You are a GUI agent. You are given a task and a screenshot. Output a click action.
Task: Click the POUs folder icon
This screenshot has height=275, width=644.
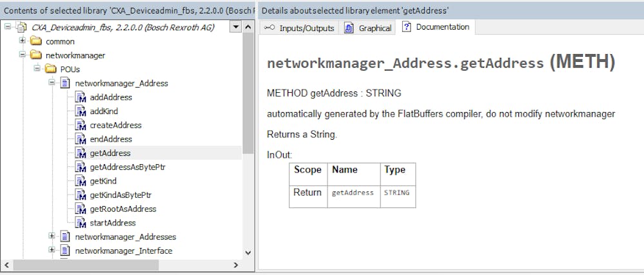[52, 69]
